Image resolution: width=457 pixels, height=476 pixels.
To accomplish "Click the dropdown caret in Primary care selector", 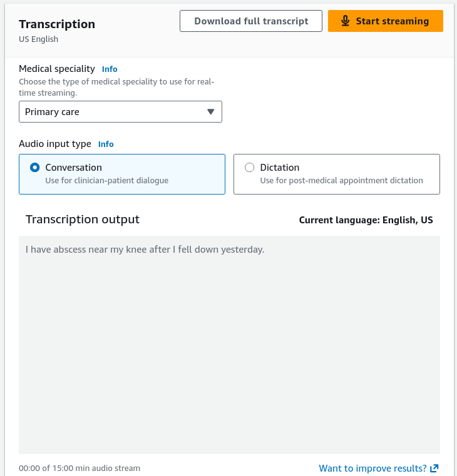I will (x=210, y=112).
